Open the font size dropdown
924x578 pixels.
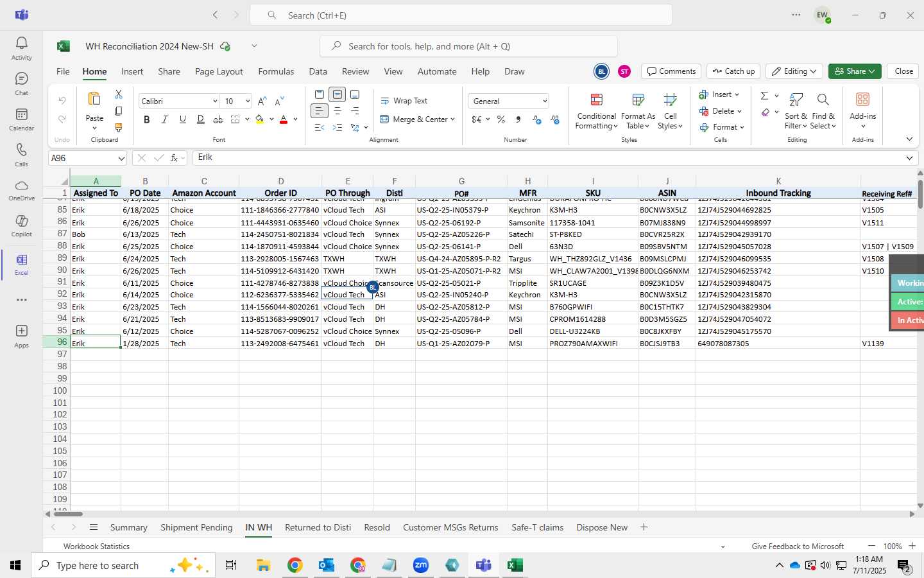click(x=248, y=101)
